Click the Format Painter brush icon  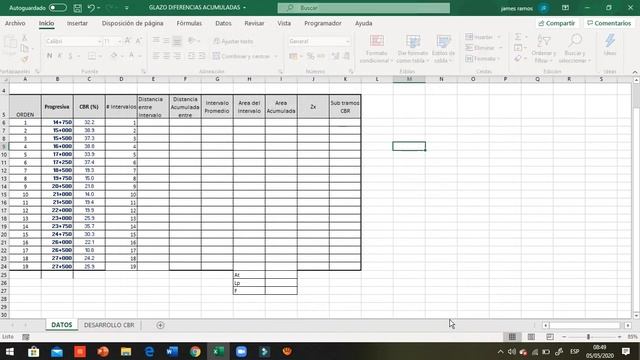coord(24,59)
